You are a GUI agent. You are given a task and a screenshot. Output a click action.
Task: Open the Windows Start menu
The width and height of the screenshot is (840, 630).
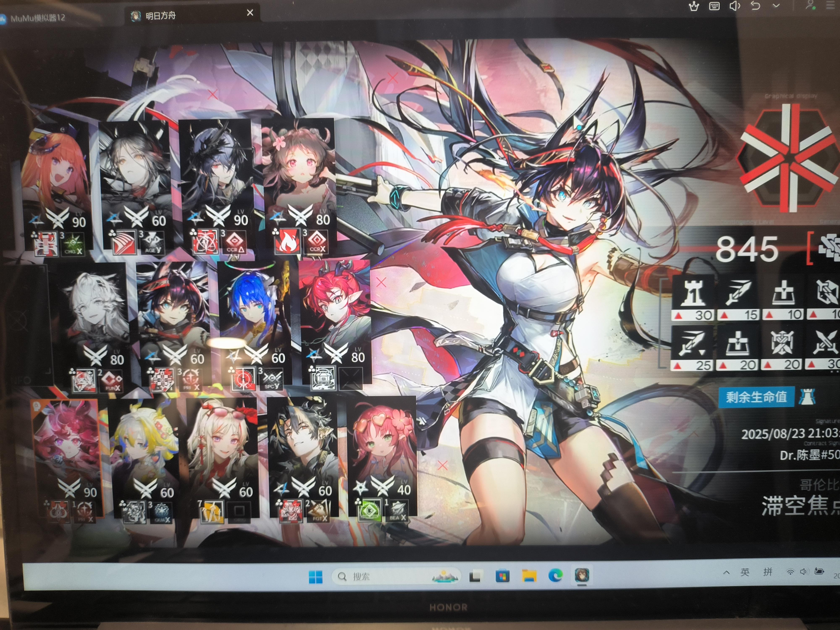coord(316,577)
